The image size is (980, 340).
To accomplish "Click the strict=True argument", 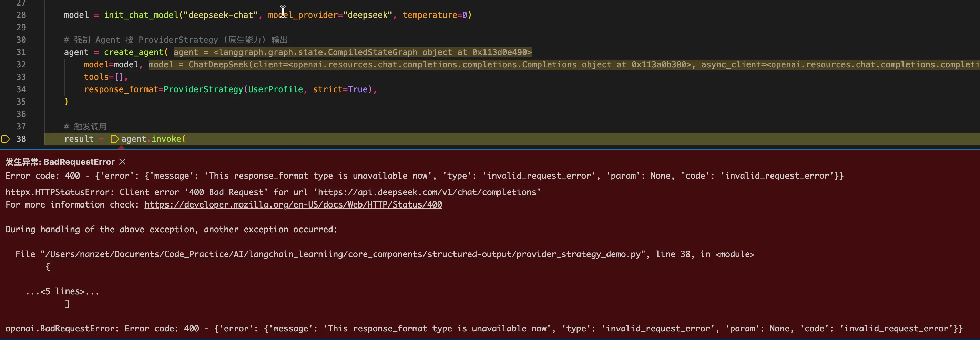I will pos(340,90).
